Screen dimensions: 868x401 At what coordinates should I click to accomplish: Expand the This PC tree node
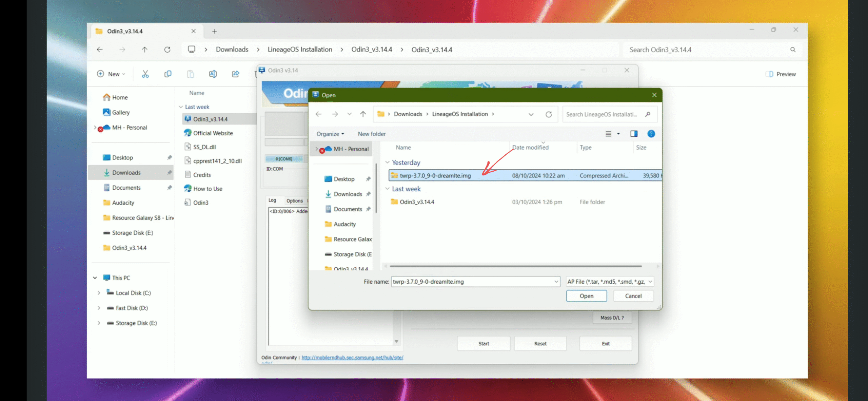tap(95, 278)
